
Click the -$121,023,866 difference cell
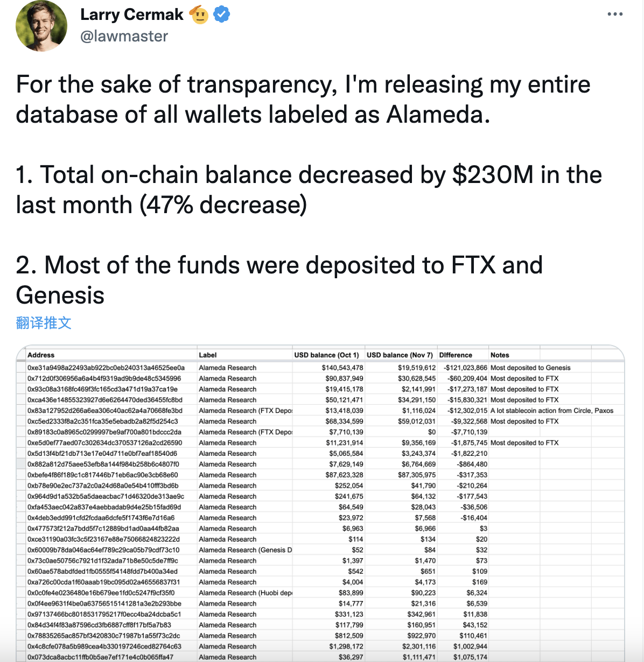(466, 368)
